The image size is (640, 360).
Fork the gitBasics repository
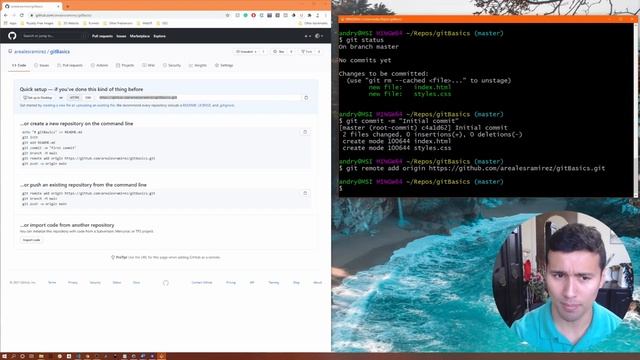pos(307,52)
